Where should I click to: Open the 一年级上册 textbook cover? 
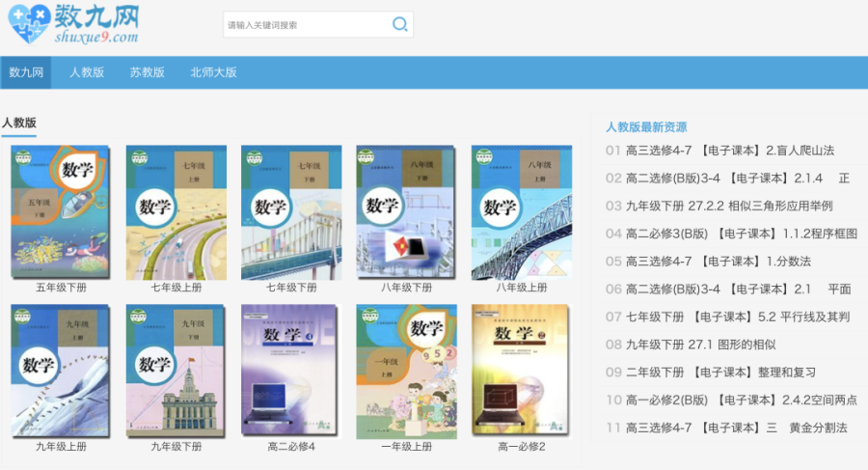(x=406, y=371)
